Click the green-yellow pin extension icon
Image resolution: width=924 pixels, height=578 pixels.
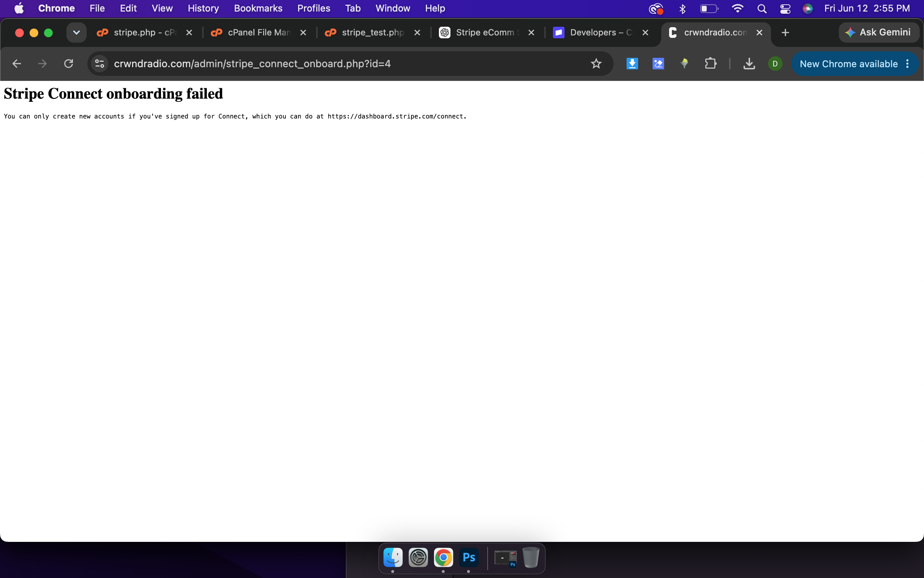pos(684,64)
